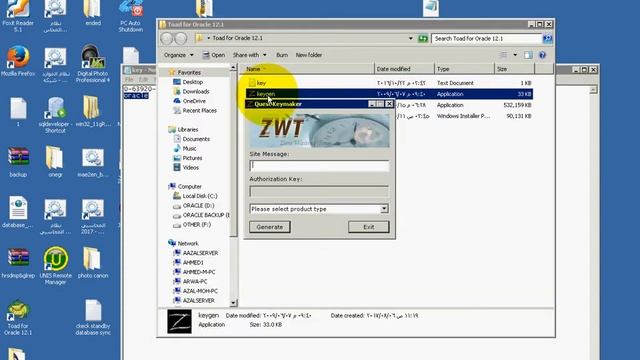Click New folder in the Explorer toolbar

(309, 55)
